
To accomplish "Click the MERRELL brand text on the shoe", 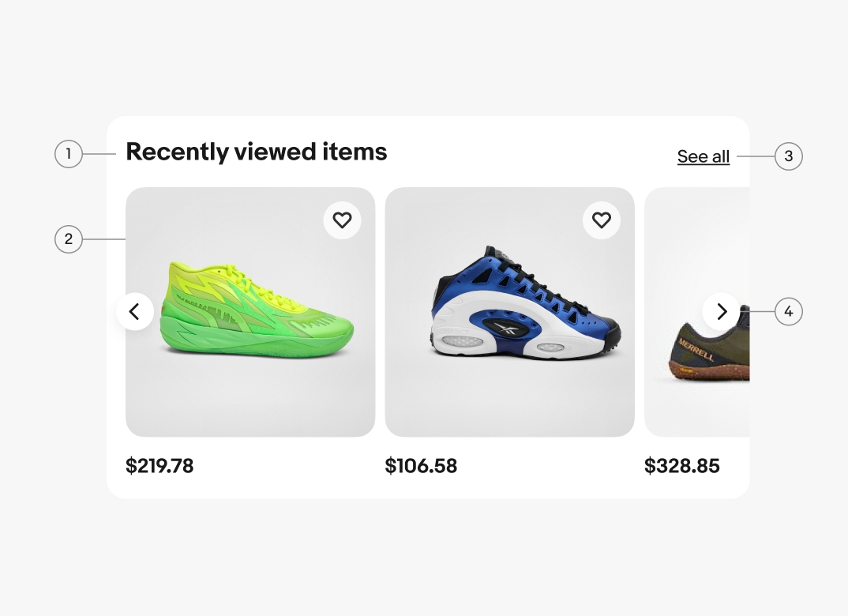I will click(697, 348).
